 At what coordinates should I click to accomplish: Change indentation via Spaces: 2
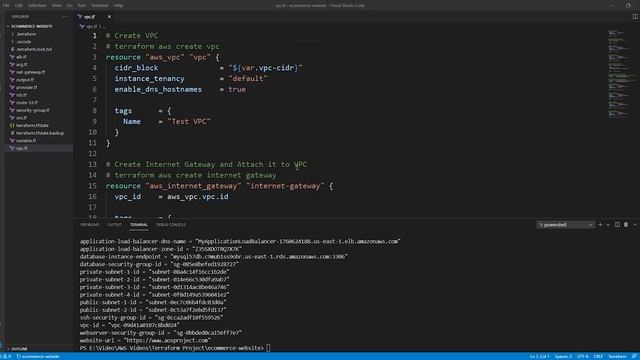tap(563, 357)
